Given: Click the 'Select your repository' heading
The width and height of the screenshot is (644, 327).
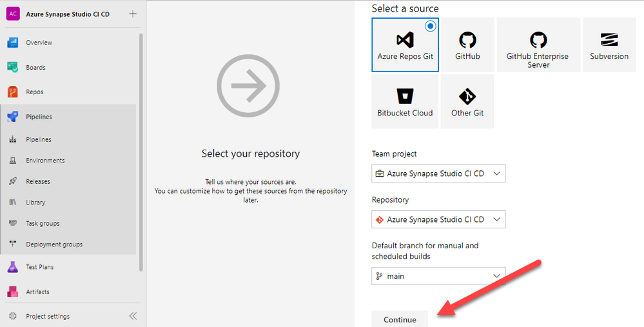Looking at the screenshot, I should tap(251, 154).
